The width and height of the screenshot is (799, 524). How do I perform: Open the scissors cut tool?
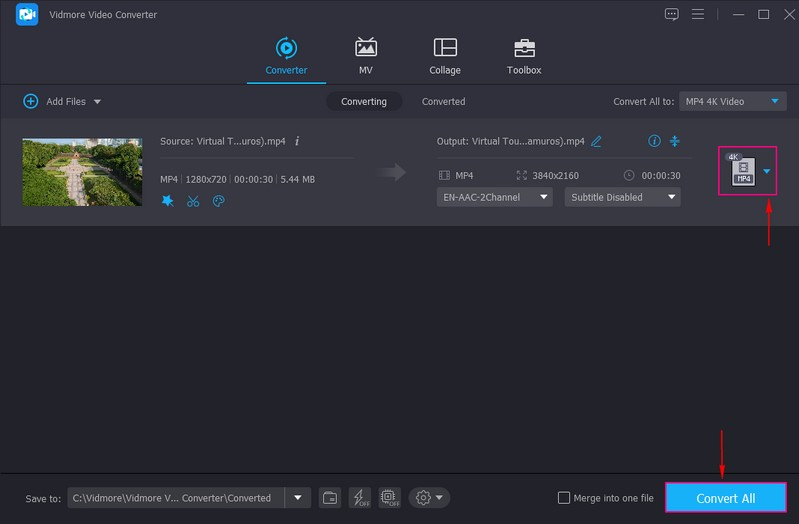[x=193, y=201]
